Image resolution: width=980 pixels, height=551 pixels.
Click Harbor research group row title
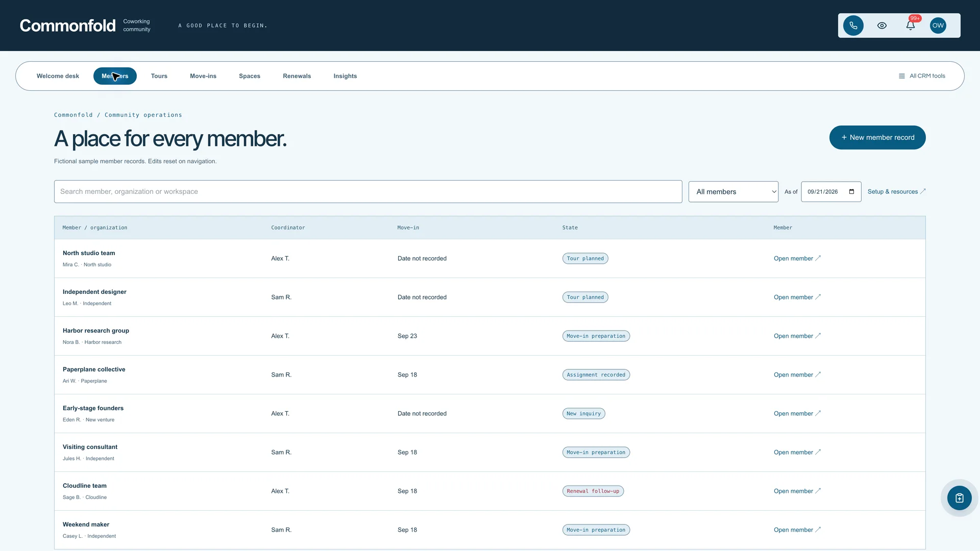coord(96,331)
